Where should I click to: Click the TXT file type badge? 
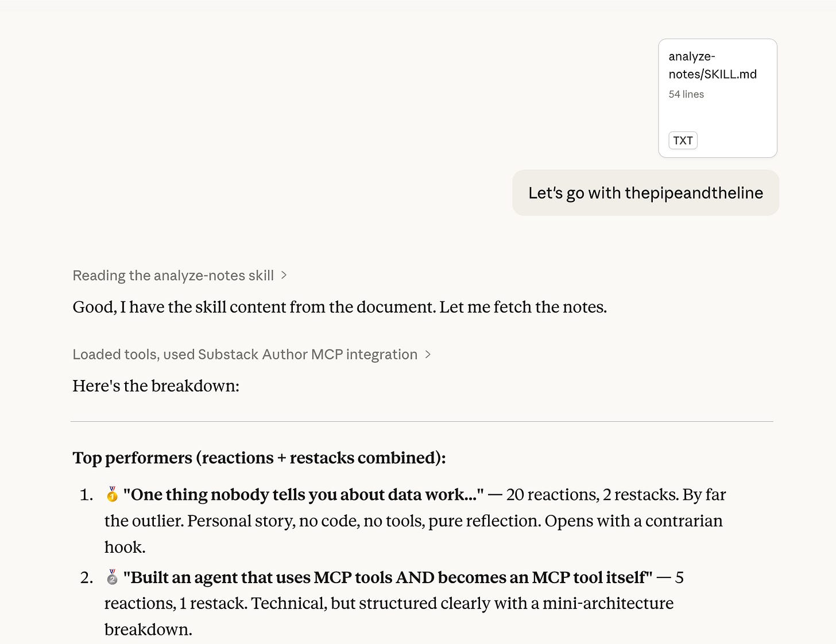(x=683, y=141)
